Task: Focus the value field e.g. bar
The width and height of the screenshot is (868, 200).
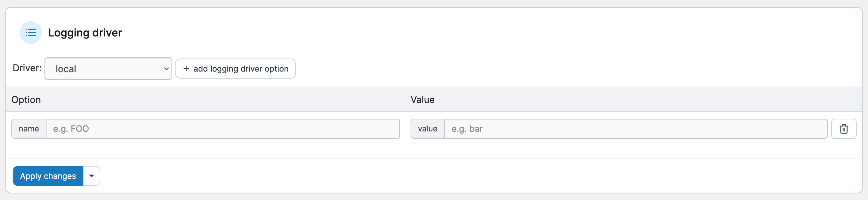Action: [x=636, y=129]
